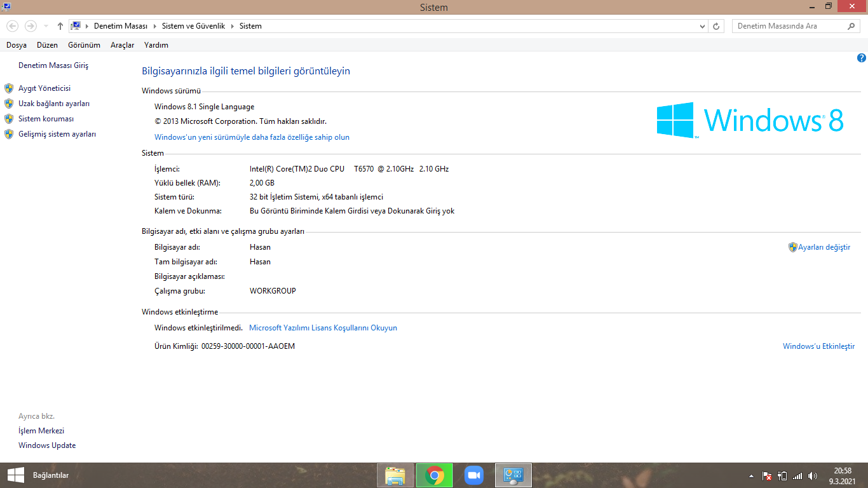868x488 pixels.
Task: Open Google Chrome from the taskbar
Action: [x=435, y=475]
